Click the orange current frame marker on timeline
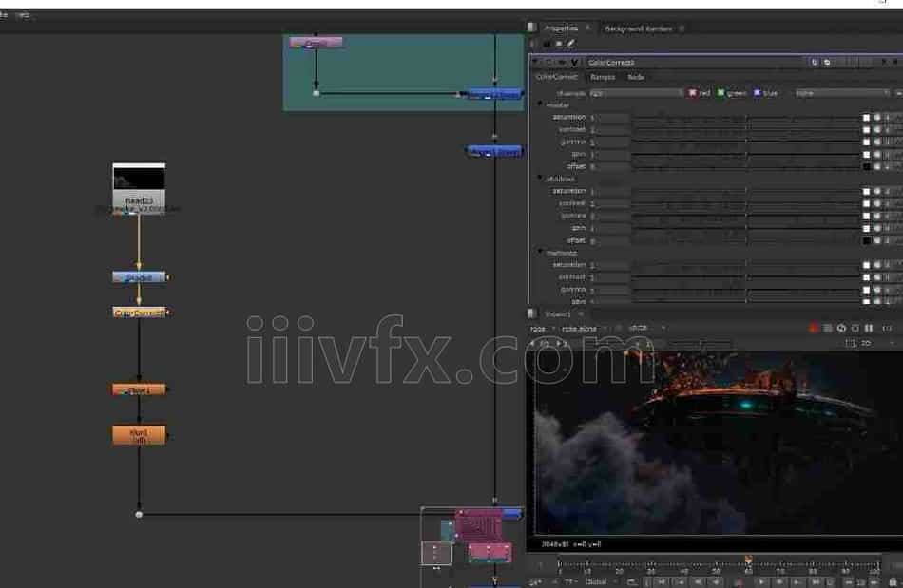The image size is (903, 588). coord(748,559)
